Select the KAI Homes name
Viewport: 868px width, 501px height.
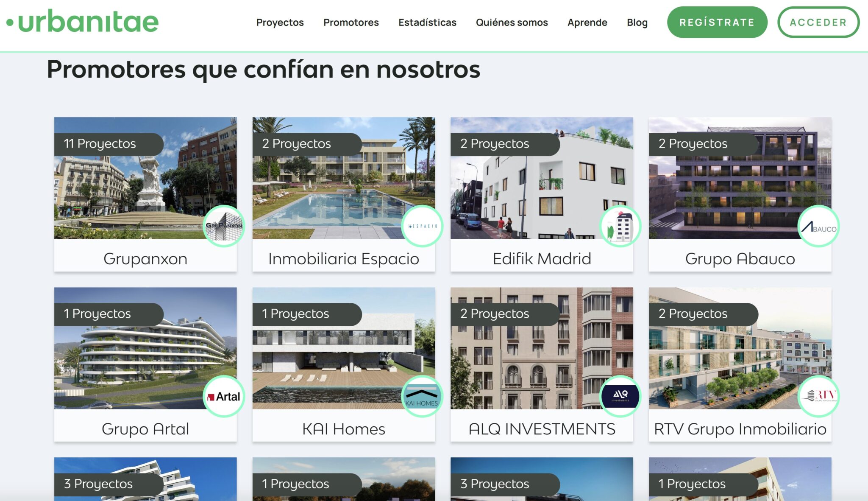pyautogui.click(x=344, y=429)
